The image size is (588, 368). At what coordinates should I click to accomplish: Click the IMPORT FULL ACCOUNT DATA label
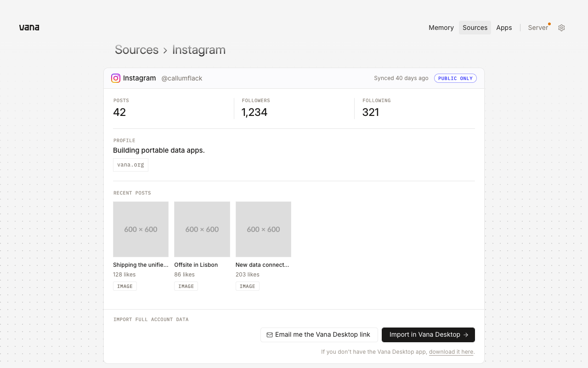(151, 320)
